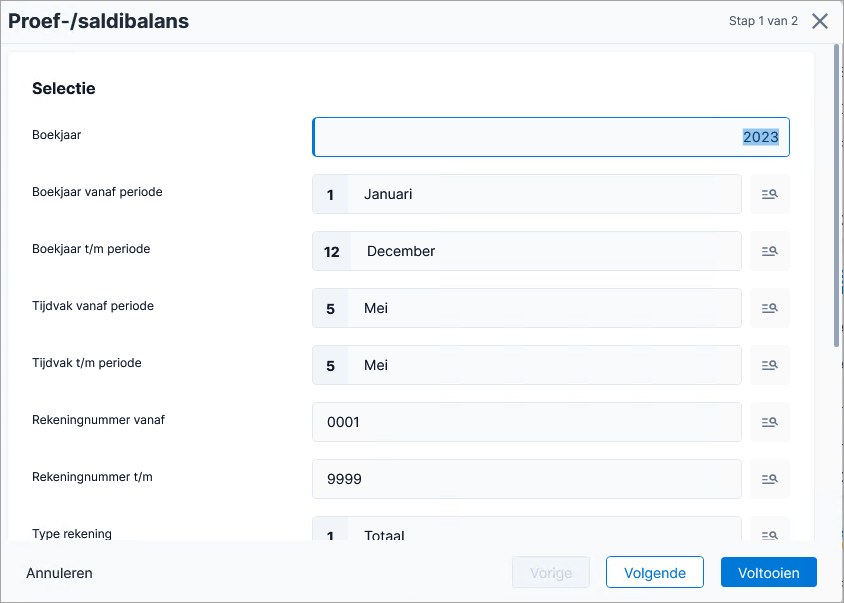Select the Januari period field
The image size is (844, 603).
(527, 194)
